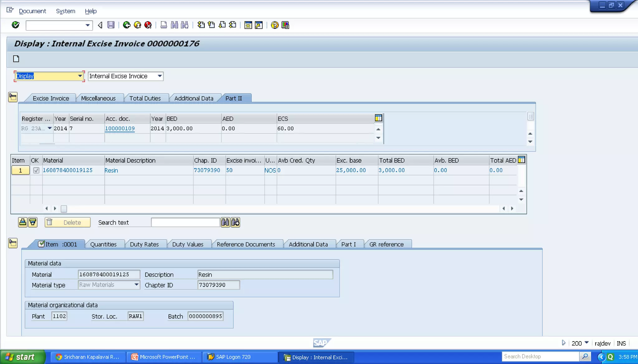Click the Create New Session icon
This screenshot has width=638, height=364.
(248, 25)
